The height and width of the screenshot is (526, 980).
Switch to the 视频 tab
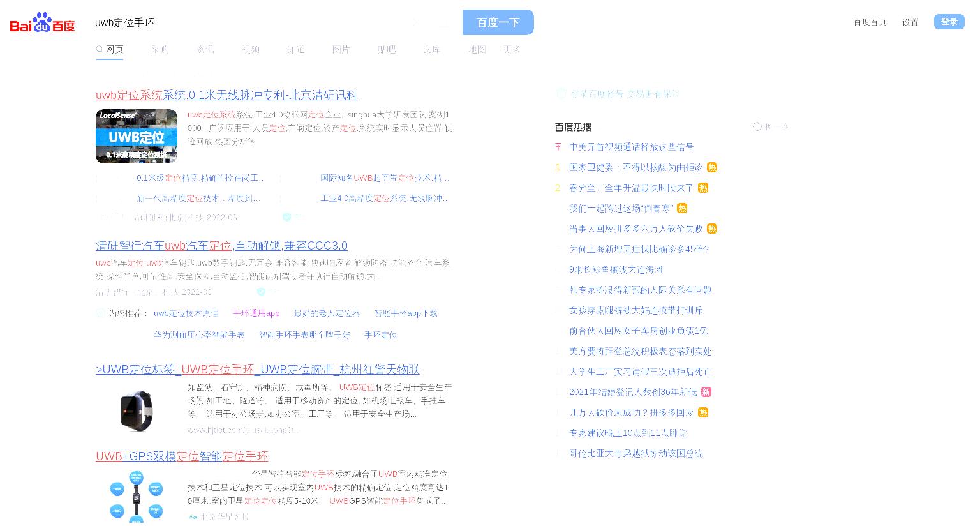(251, 49)
